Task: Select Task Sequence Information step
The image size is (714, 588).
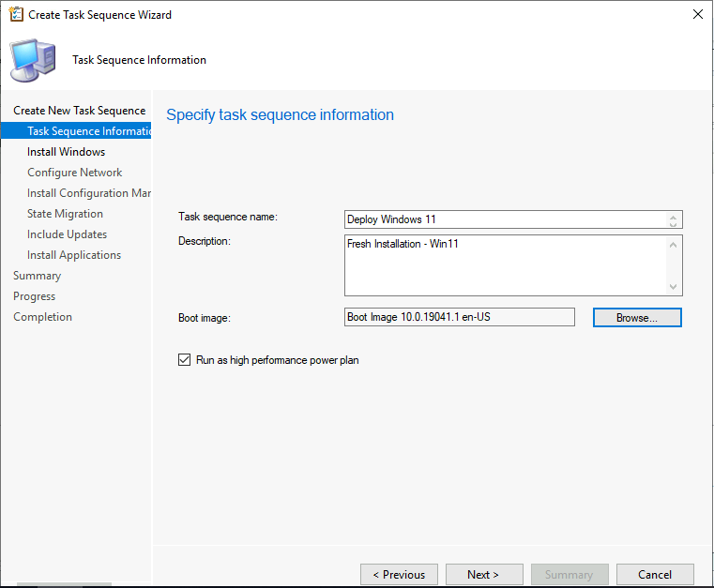Action: coord(76,131)
